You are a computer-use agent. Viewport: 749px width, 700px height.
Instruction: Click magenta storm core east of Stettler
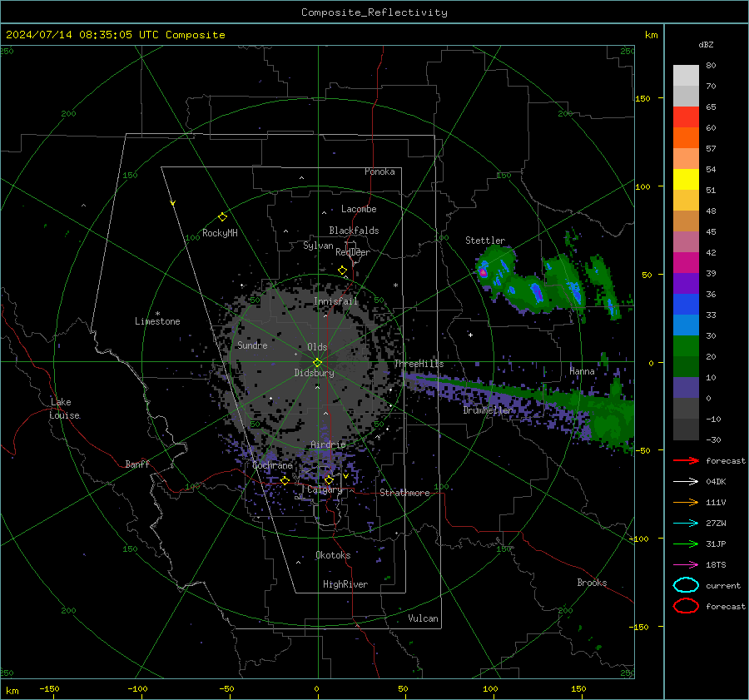483,272
